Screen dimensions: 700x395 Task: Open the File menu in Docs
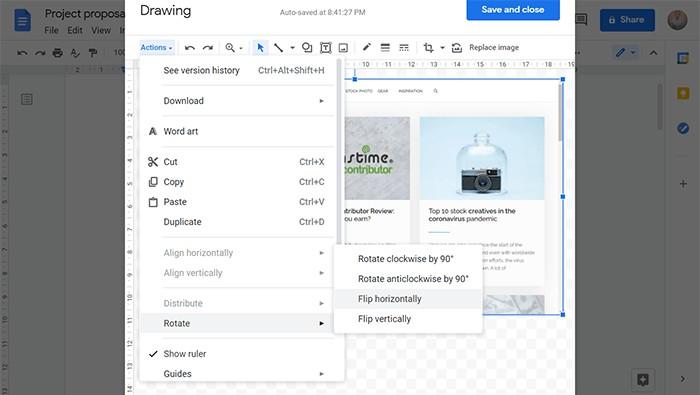pos(51,30)
